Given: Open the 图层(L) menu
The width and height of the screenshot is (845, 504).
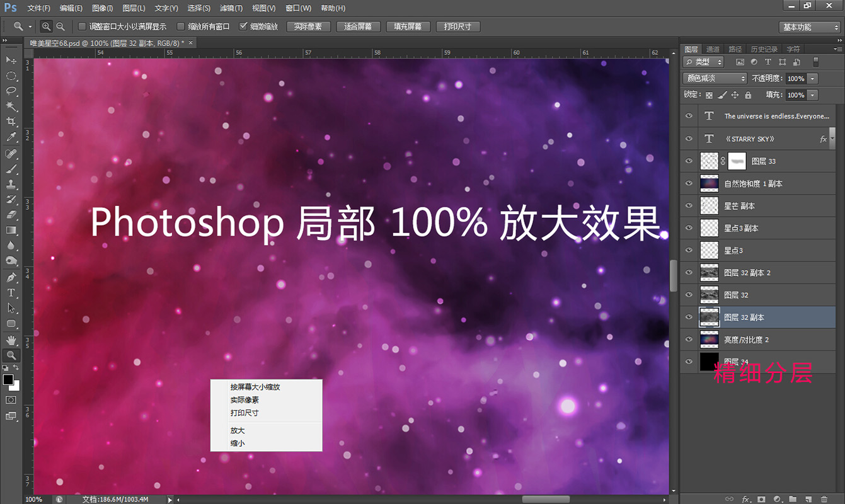Looking at the screenshot, I should point(134,8).
